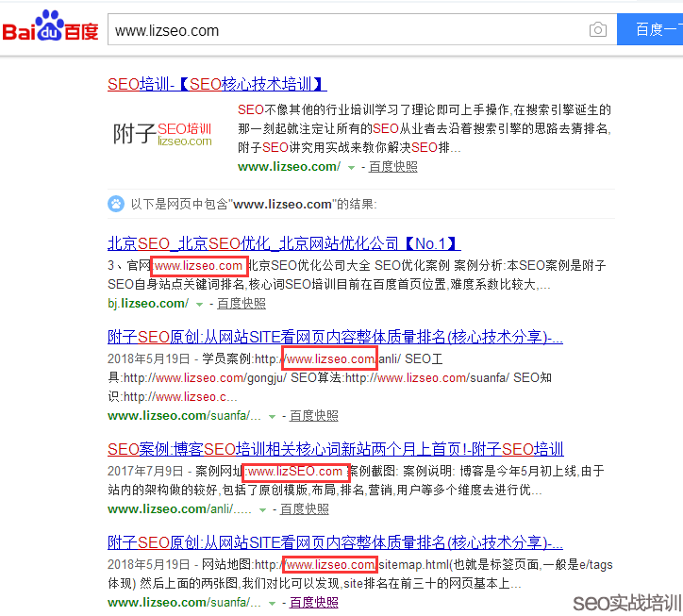Expand dropdown arrow in 学员案例 result URL line

(x=272, y=416)
